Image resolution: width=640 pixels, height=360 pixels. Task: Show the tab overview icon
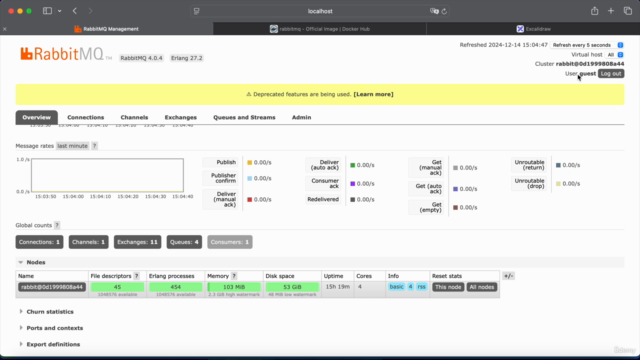(x=627, y=11)
